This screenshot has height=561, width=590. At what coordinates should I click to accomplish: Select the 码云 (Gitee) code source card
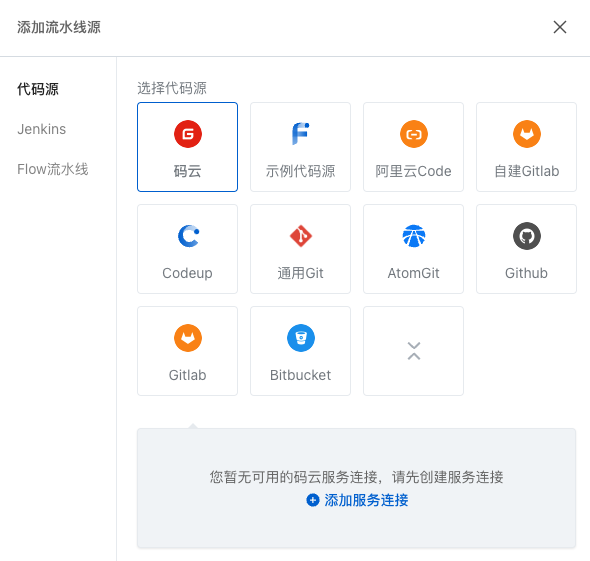(x=187, y=147)
